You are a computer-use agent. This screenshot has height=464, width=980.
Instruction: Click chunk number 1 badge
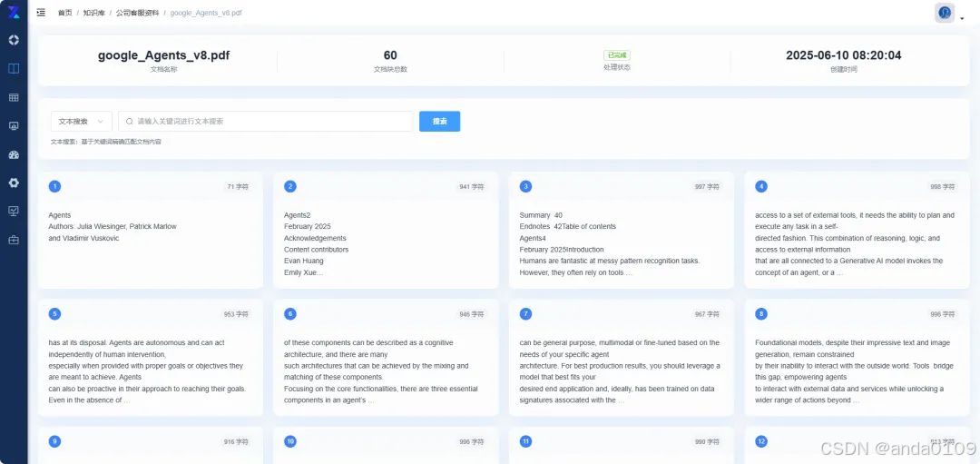[x=55, y=186]
